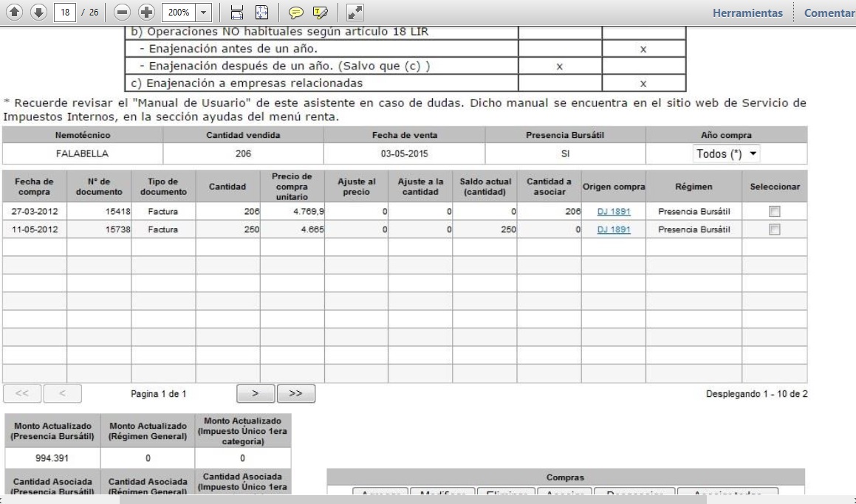This screenshot has height=504, width=856.
Task: Open the Comentar panel
Action: (829, 13)
